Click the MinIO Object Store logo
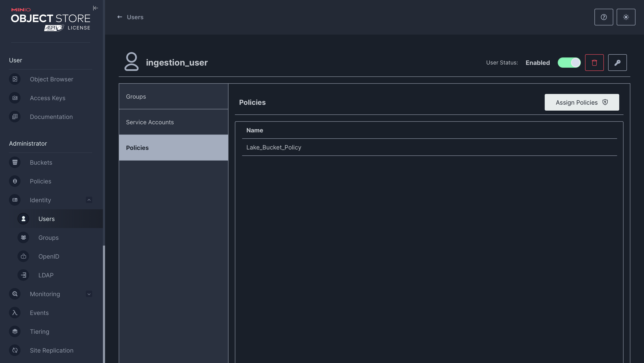Image resolution: width=644 pixels, height=363 pixels. click(51, 19)
